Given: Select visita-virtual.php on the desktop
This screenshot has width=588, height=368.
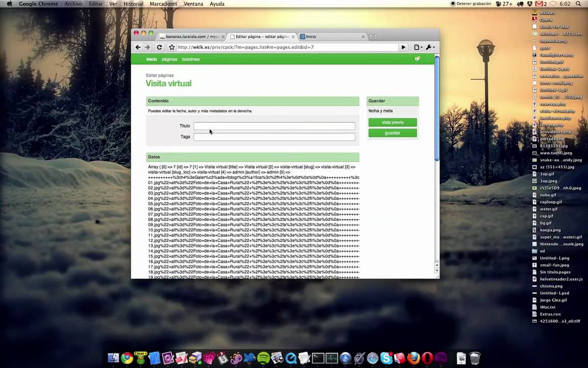Looking at the screenshot, I should [x=553, y=111].
